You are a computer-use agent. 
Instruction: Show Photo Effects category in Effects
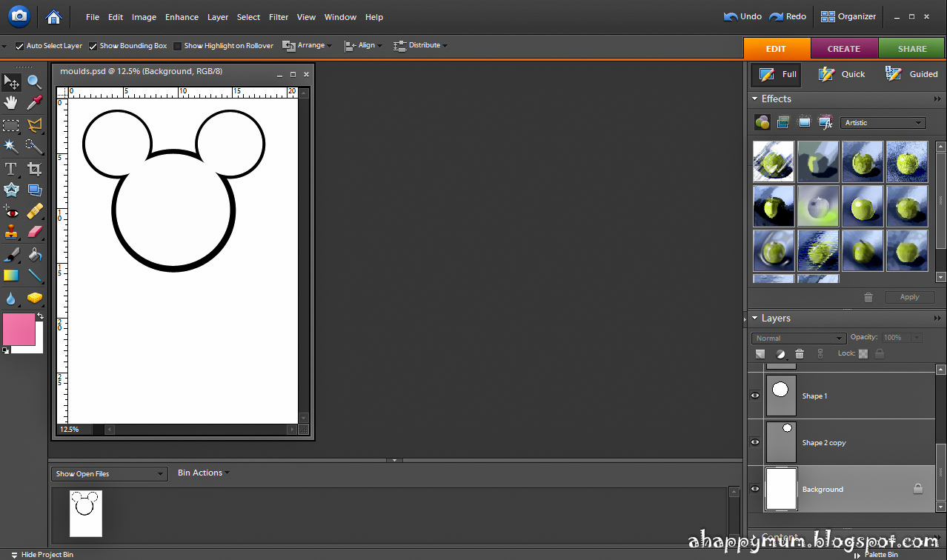pos(804,122)
